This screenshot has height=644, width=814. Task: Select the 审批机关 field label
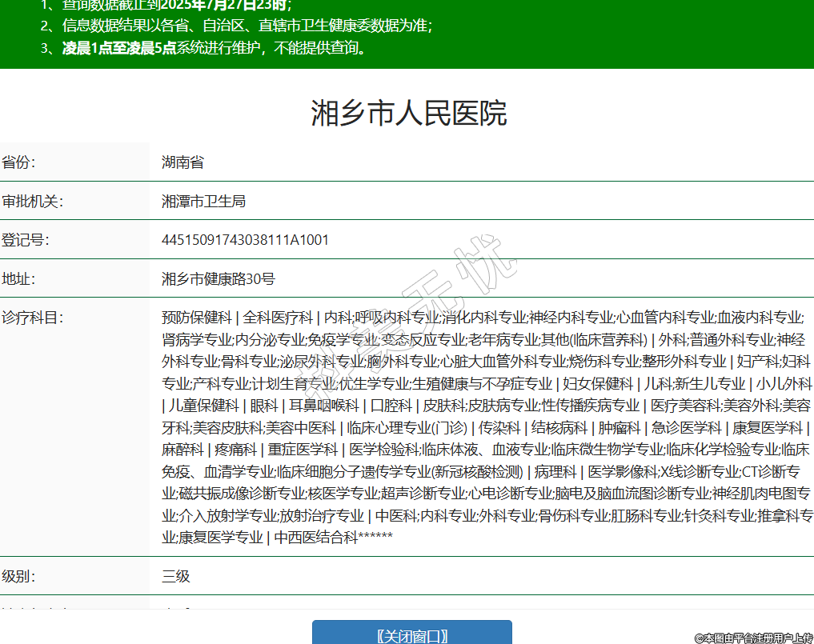tap(32, 201)
